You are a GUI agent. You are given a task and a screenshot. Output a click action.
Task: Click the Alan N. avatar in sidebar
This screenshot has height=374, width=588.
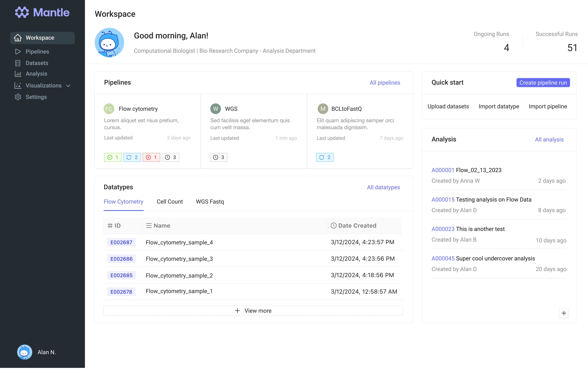click(25, 352)
